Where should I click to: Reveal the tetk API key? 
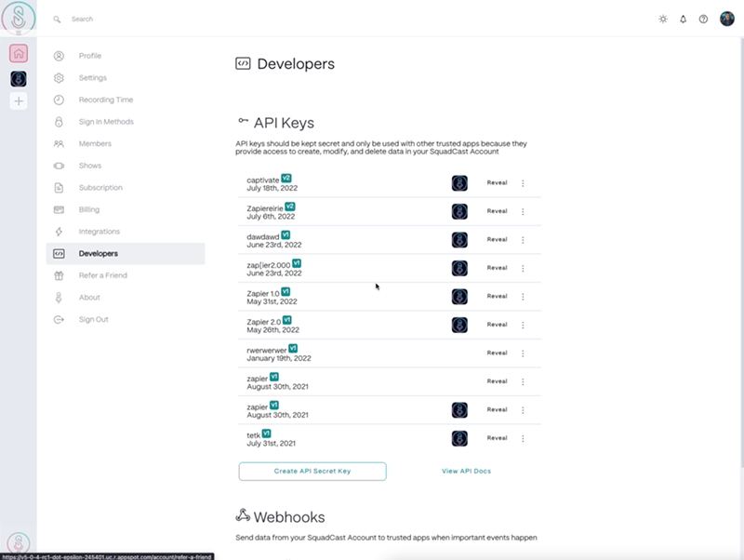pyautogui.click(x=497, y=438)
